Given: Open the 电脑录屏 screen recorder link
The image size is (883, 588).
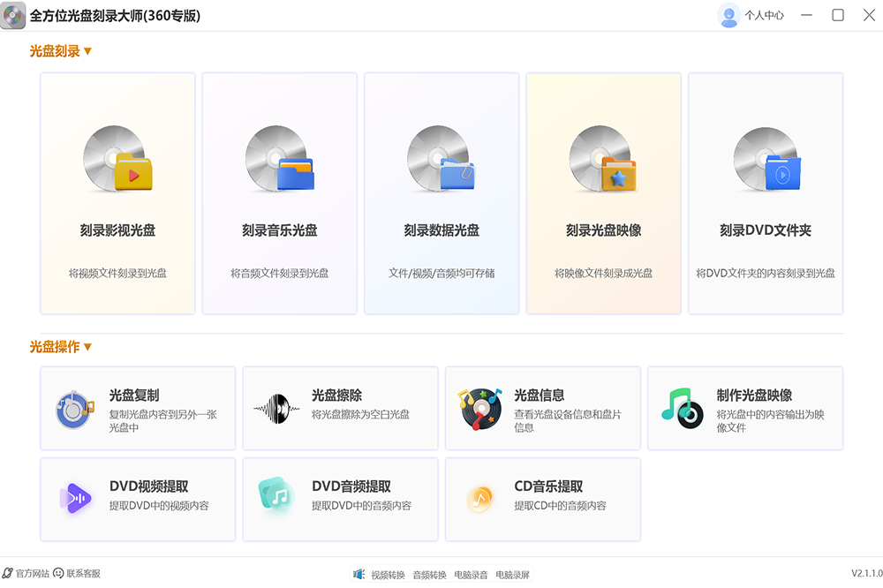Looking at the screenshot, I should [512, 575].
